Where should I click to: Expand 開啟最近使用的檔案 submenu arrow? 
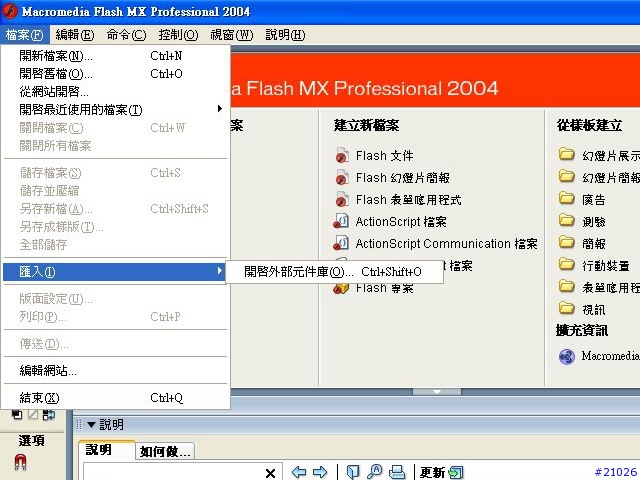(220, 109)
